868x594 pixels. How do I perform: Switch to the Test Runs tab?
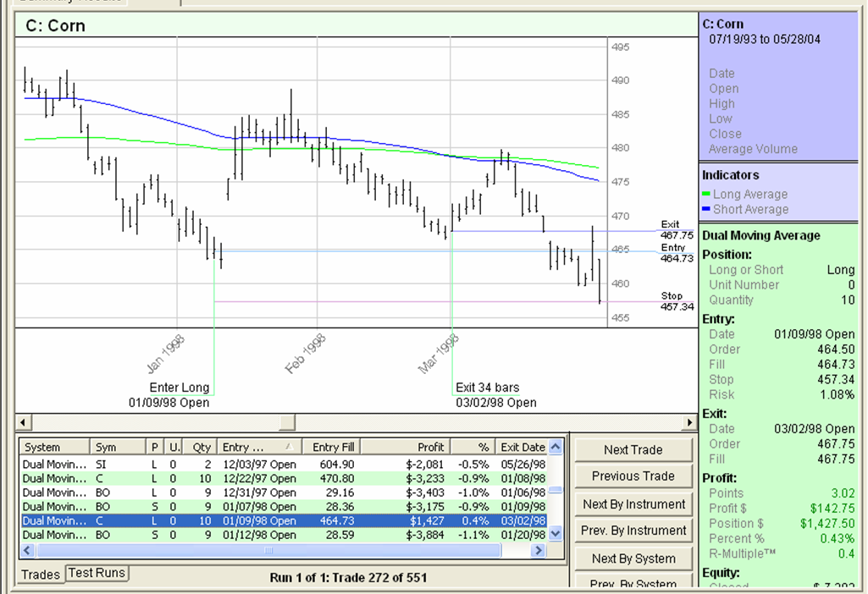click(97, 573)
